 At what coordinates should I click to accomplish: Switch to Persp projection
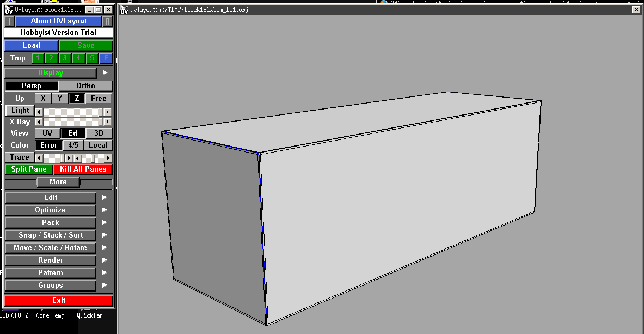[31, 86]
